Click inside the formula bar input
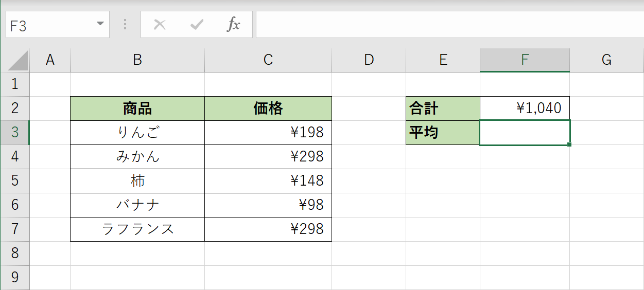The height and width of the screenshot is (290, 644). [x=448, y=25]
